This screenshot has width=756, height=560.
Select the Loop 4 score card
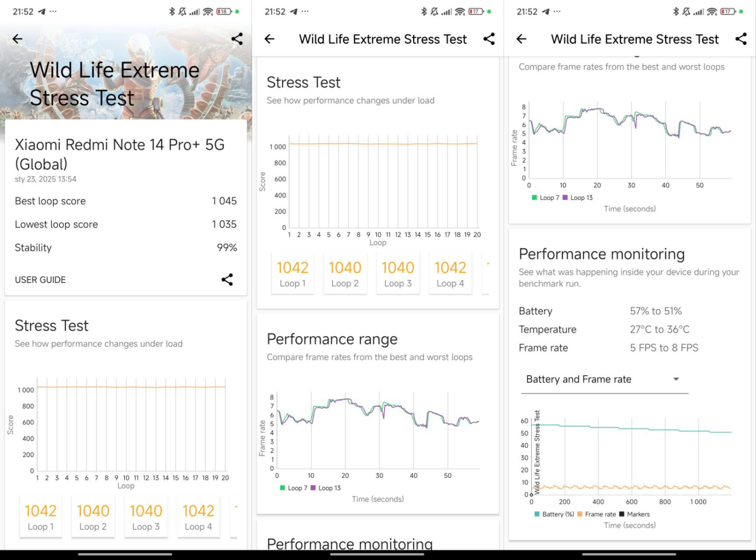click(450, 273)
